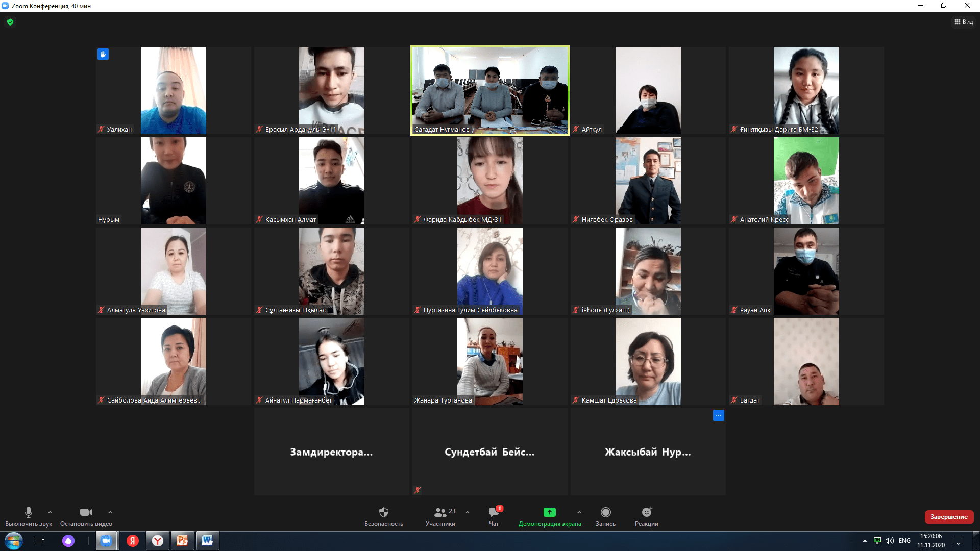
Task: Open the Вид view layout menu
Action: tap(964, 22)
